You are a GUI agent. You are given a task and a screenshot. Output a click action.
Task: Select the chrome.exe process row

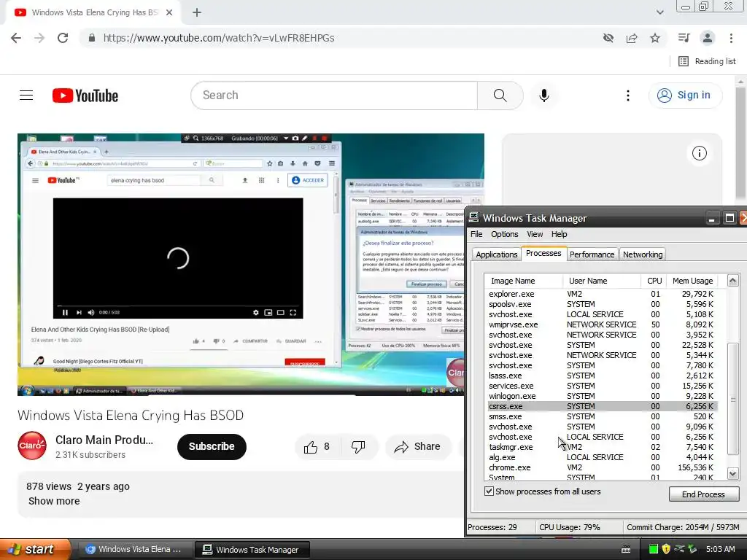(x=601, y=467)
